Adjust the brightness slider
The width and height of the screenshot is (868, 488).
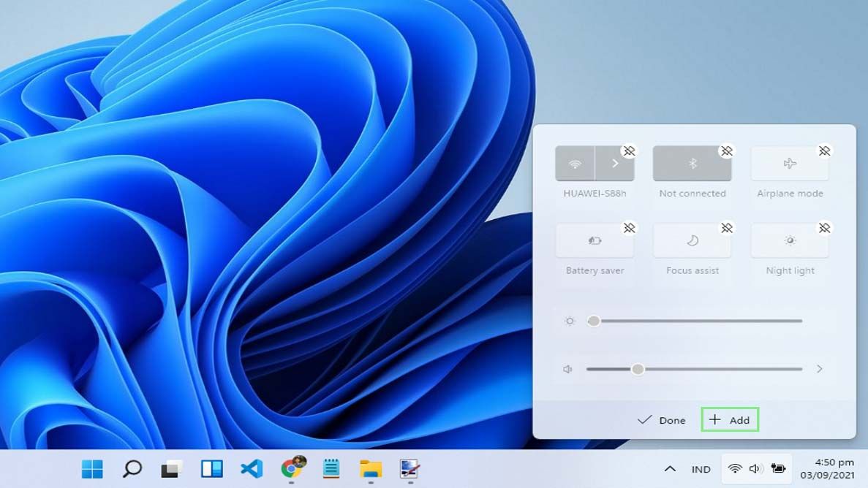(x=594, y=320)
